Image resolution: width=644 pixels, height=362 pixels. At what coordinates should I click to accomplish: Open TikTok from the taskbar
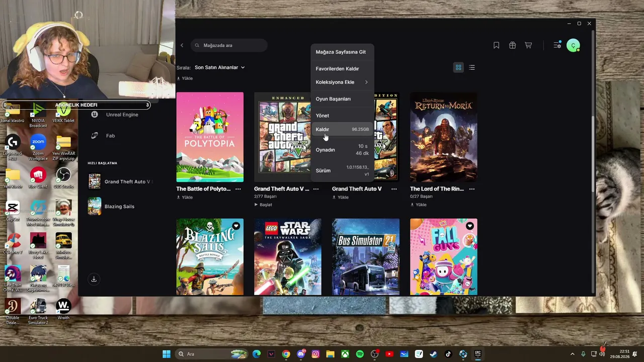click(x=448, y=354)
